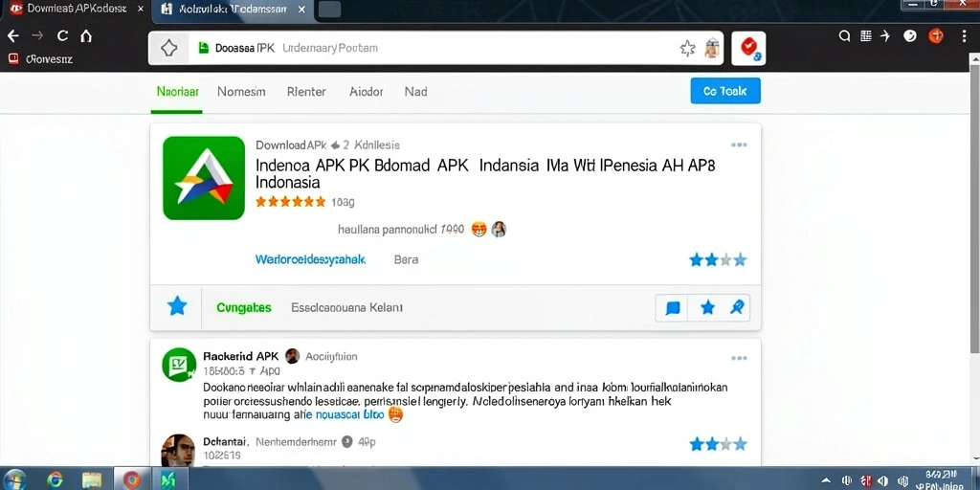Open Chrome from the taskbar
The image size is (980, 490).
pos(55,480)
